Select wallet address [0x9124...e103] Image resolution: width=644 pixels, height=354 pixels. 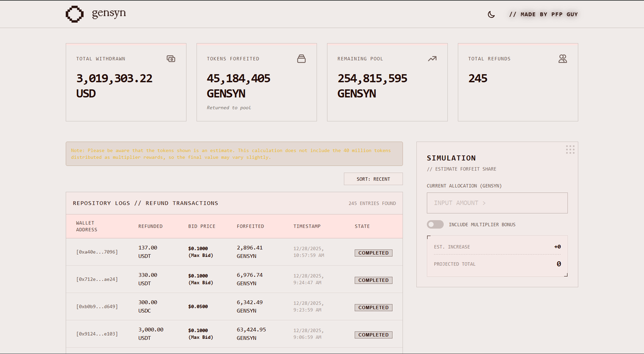[x=97, y=334]
